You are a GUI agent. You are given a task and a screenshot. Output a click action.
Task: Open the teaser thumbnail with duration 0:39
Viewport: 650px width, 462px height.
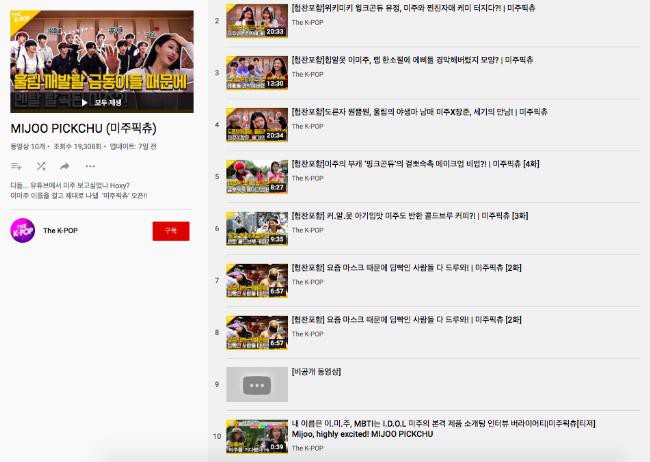pos(257,436)
